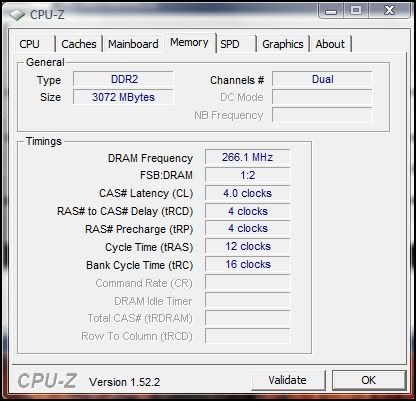This screenshot has width=416, height=401.
Task: Select CAS# Latency value 4.0 clocks
Action: tap(247, 193)
